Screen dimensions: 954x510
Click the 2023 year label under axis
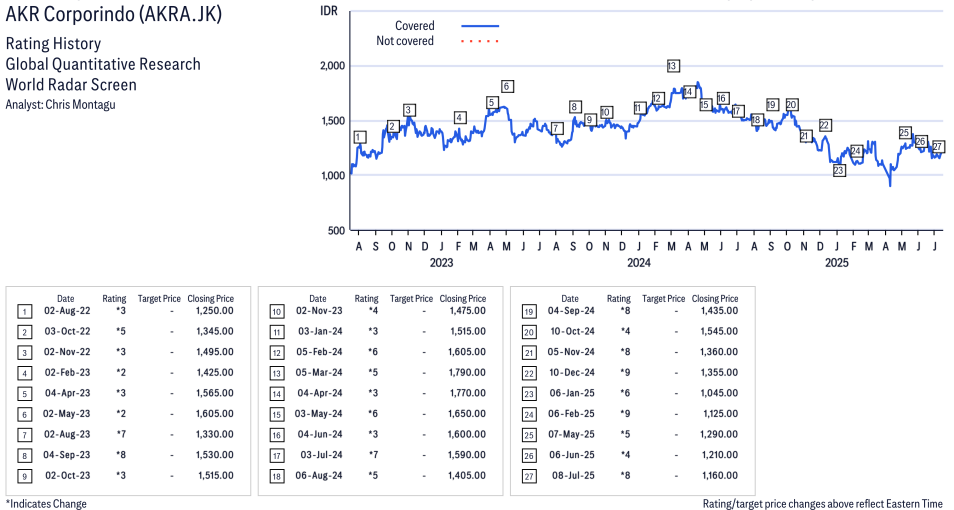pyautogui.click(x=441, y=262)
